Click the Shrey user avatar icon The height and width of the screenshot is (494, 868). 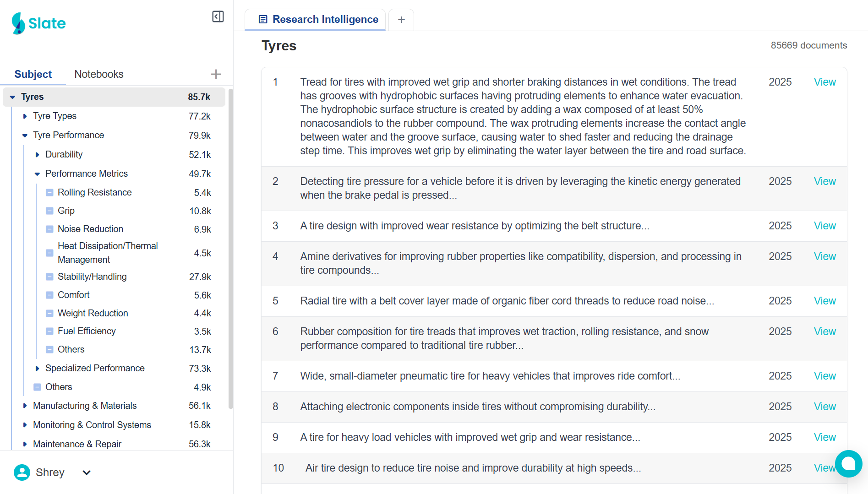click(22, 472)
